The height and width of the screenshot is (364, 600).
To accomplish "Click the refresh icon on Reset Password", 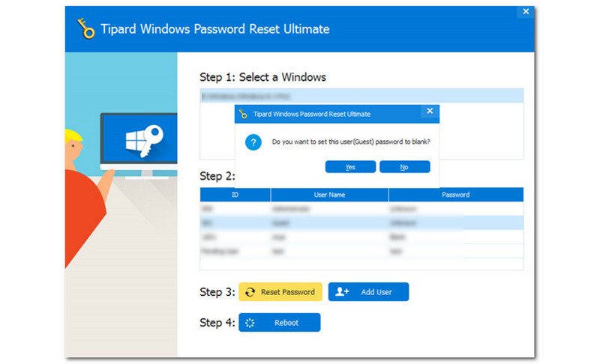I will tap(250, 292).
